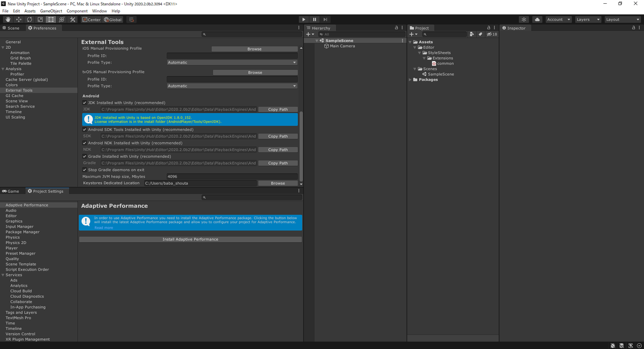This screenshot has width=644, height=349.
Task: Click Browse for iOS provisioning profile
Action: point(254,49)
